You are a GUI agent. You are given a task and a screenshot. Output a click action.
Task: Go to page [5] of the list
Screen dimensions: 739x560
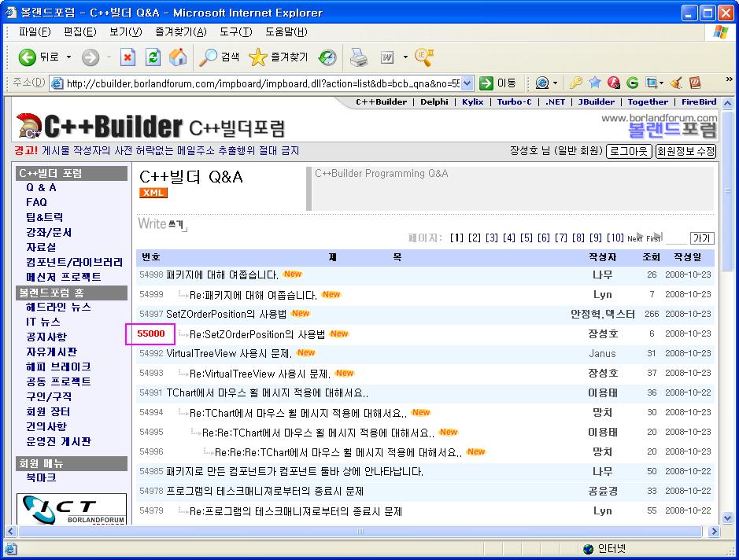(x=527, y=238)
